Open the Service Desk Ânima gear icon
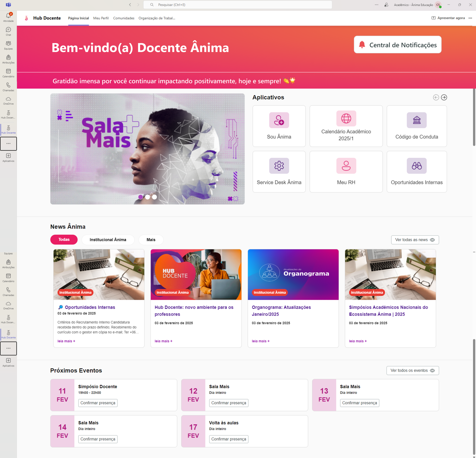Screen dimensions: 476x458 pos(279,166)
